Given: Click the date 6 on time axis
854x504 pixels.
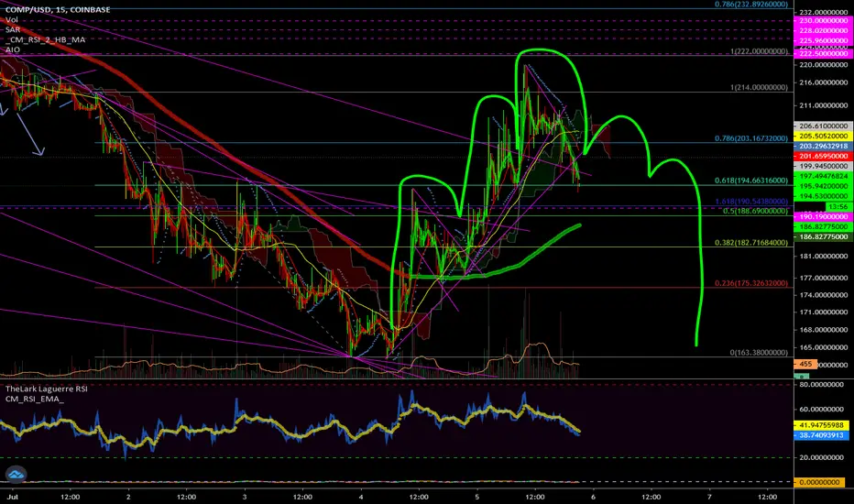Looking at the screenshot, I should (593, 497).
